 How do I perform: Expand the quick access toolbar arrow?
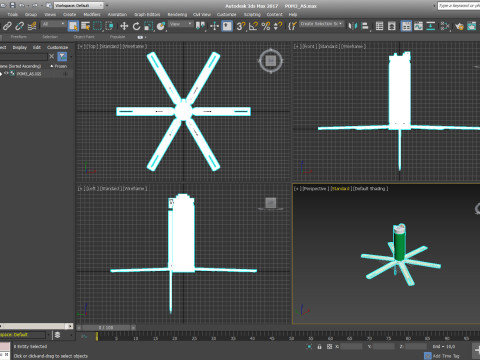coord(107,5)
